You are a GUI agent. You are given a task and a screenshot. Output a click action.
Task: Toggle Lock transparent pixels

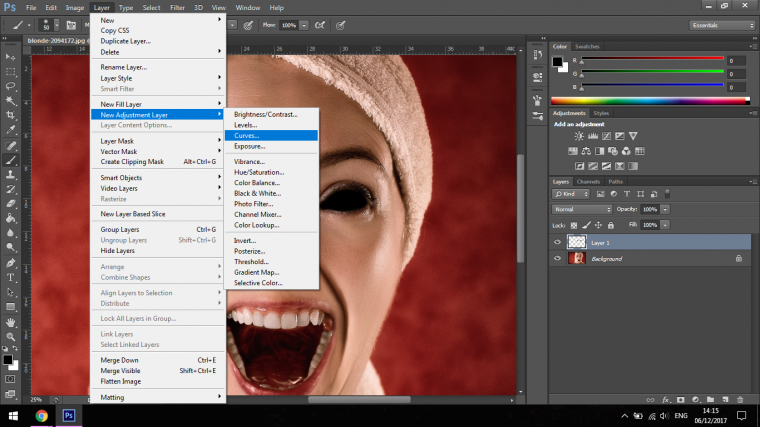(574, 225)
